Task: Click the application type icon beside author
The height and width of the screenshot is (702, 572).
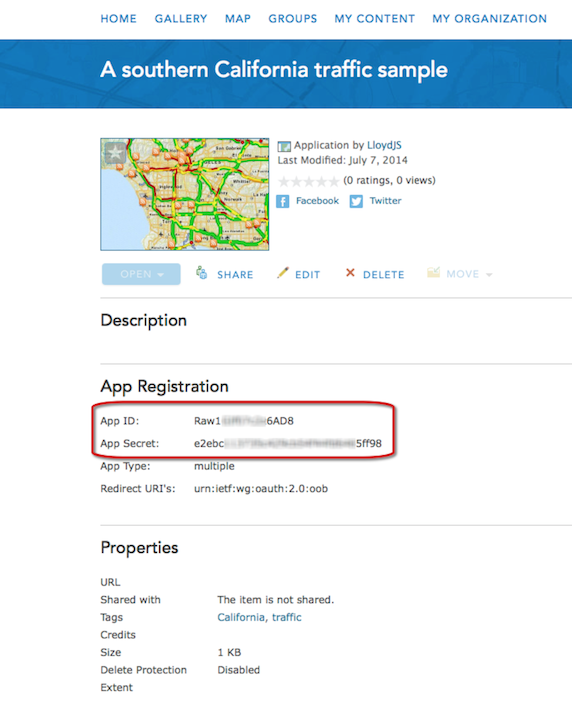Action: pyautogui.click(x=284, y=146)
